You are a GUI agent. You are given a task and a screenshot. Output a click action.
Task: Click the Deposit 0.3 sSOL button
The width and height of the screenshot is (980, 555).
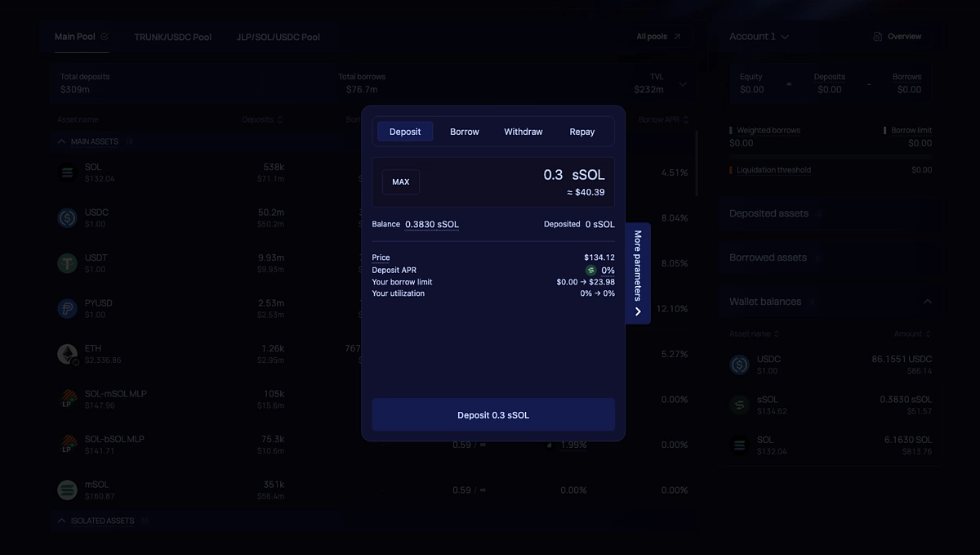pyautogui.click(x=492, y=414)
